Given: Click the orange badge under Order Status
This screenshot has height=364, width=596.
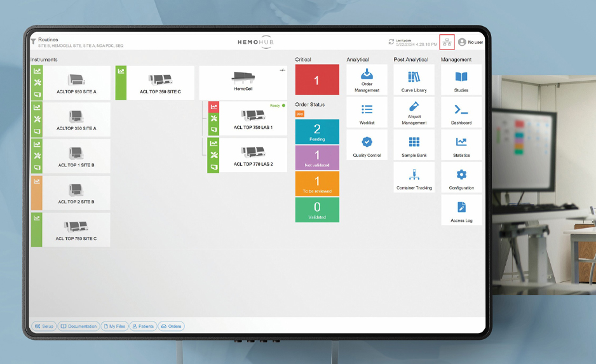Looking at the screenshot, I should [x=299, y=114].
